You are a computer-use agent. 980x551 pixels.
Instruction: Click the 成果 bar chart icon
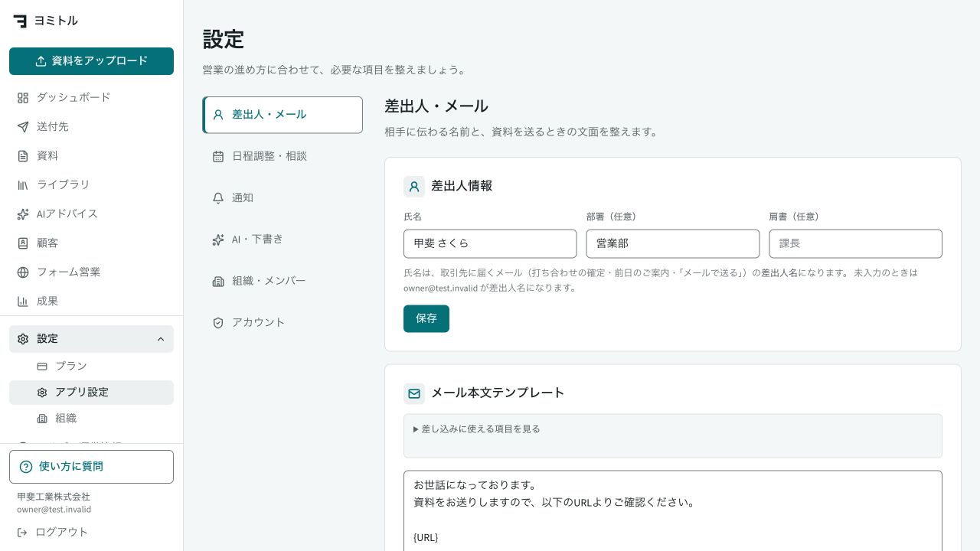[x=23, y=302]
